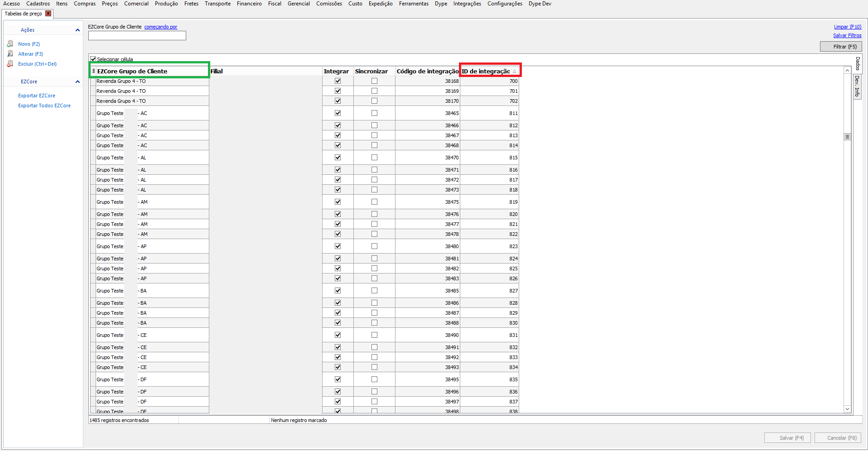Open the Dados side tab

point(858,63)
